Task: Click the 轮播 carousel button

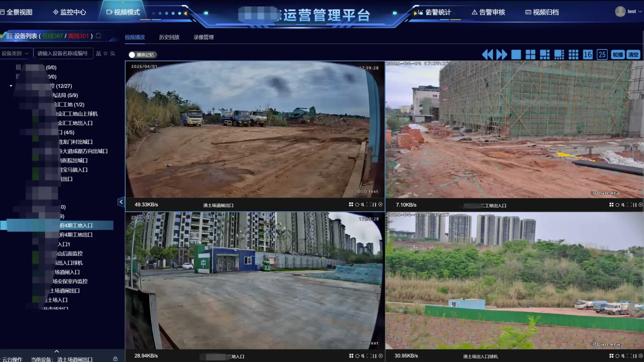Action: point(618,55)
